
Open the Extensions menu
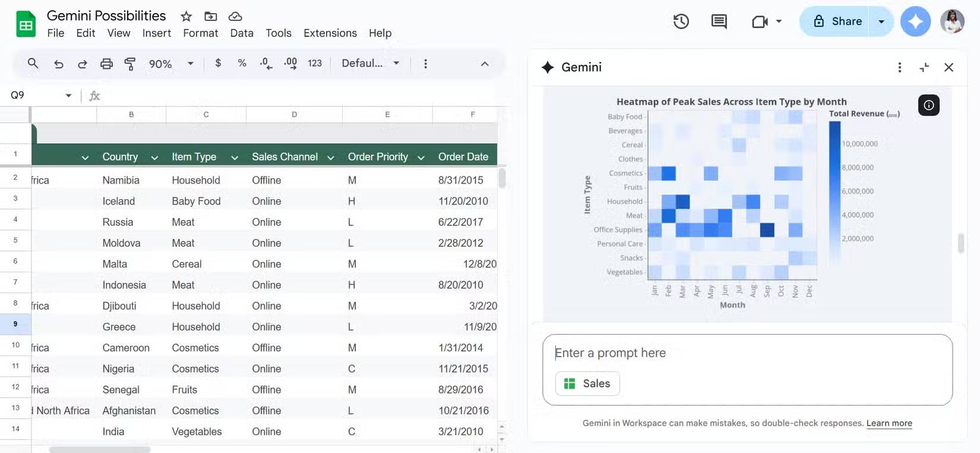click(330, 33)
